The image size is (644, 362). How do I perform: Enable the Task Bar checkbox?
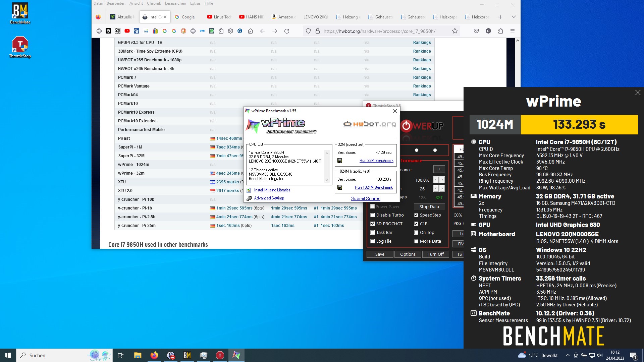(x=372, y=233)
